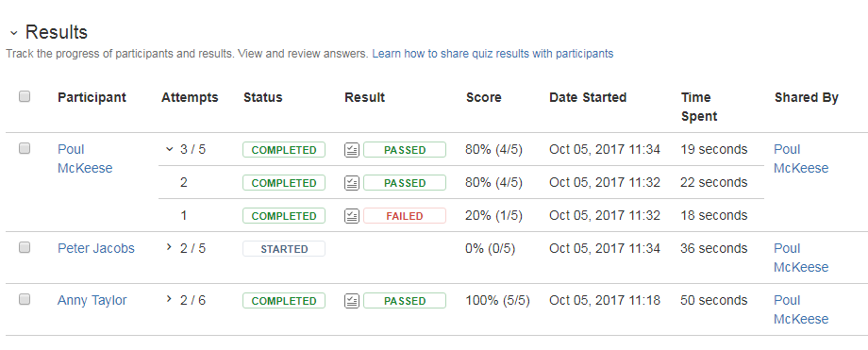Collapse Poul McKeese's 3 / 5 attempts
868x350 pixels.
click(x=170, y=149)
